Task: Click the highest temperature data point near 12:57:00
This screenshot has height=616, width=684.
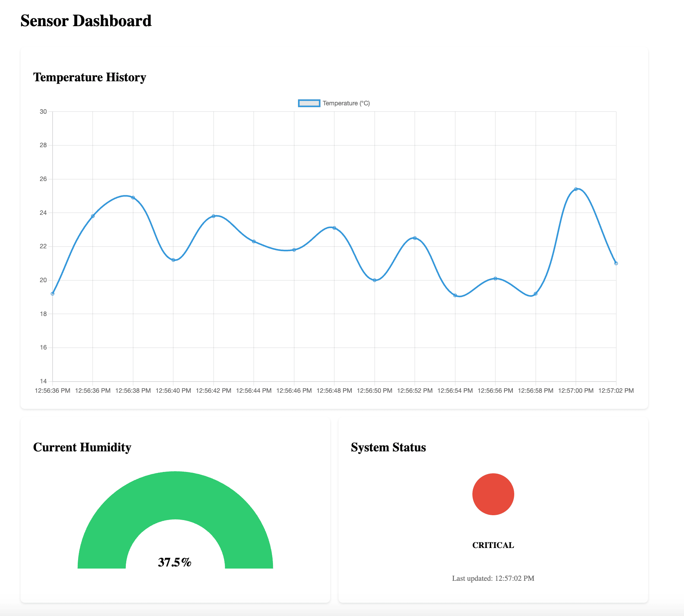Action: click(x=577, y=189)
